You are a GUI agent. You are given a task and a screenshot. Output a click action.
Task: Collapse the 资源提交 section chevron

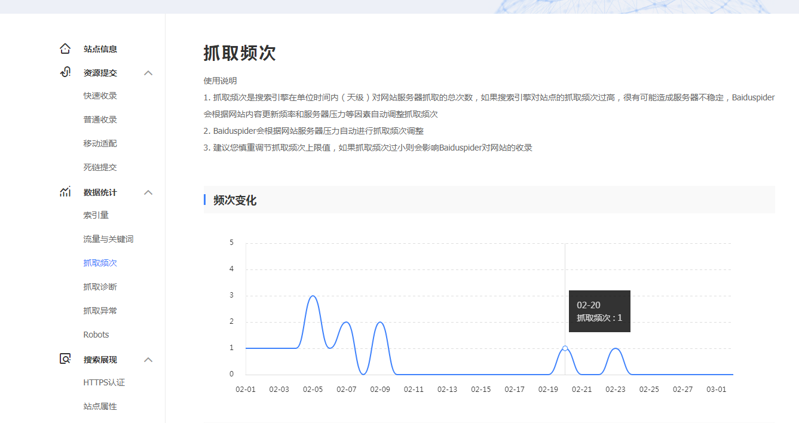coord(148,73)
